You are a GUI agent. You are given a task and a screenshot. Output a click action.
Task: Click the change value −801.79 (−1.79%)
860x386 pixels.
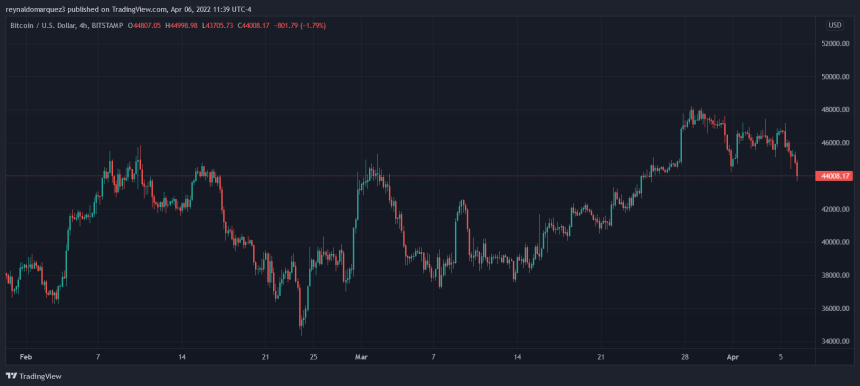tap(299, 26)
